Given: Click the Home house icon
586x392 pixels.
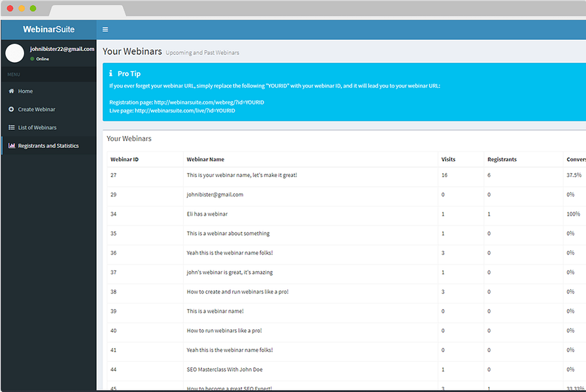Looking at the screenshot, I should point(11,91).
